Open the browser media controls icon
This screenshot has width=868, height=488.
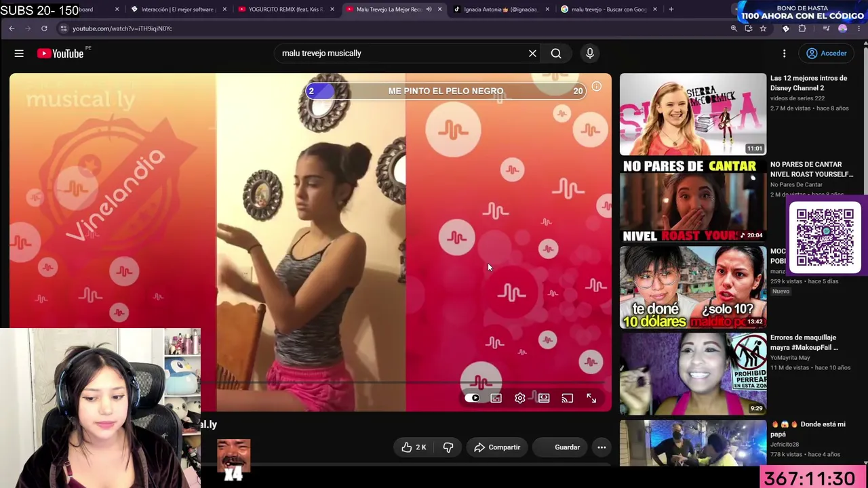coord(826,28)
